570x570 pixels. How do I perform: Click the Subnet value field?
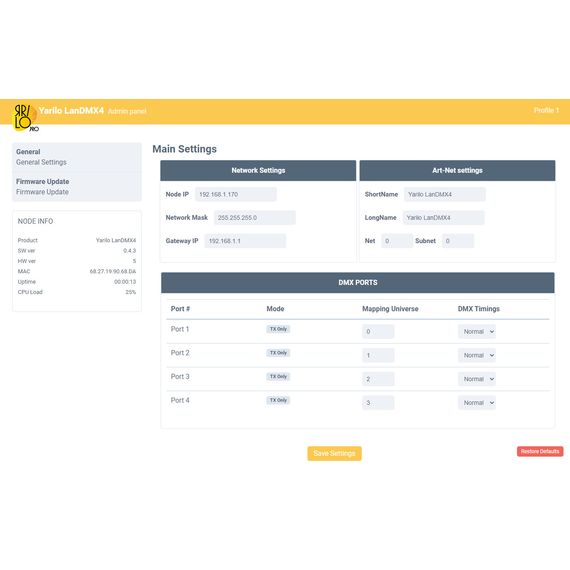(x=458, y=241)
